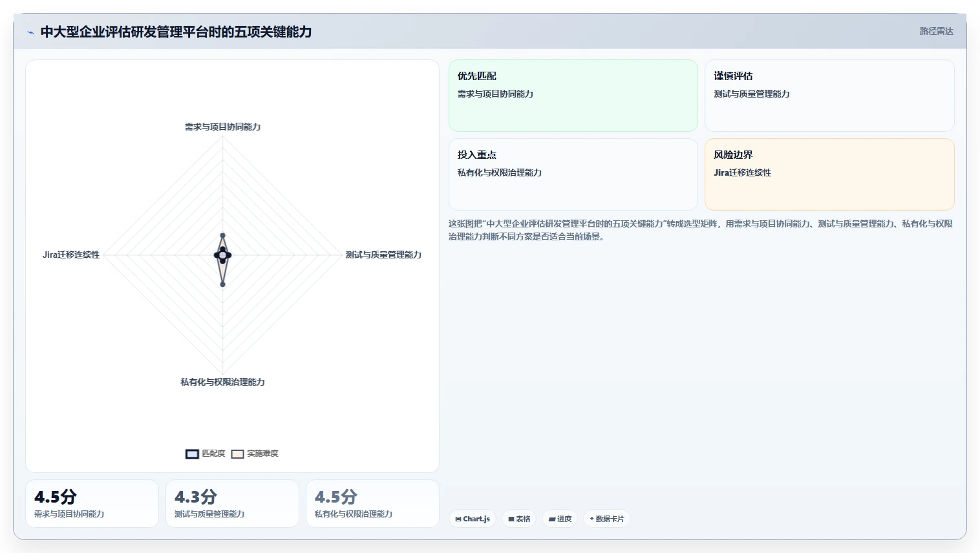Click the description paragraph starting 这张图把
980x553 pixels.
pos(701,230)
